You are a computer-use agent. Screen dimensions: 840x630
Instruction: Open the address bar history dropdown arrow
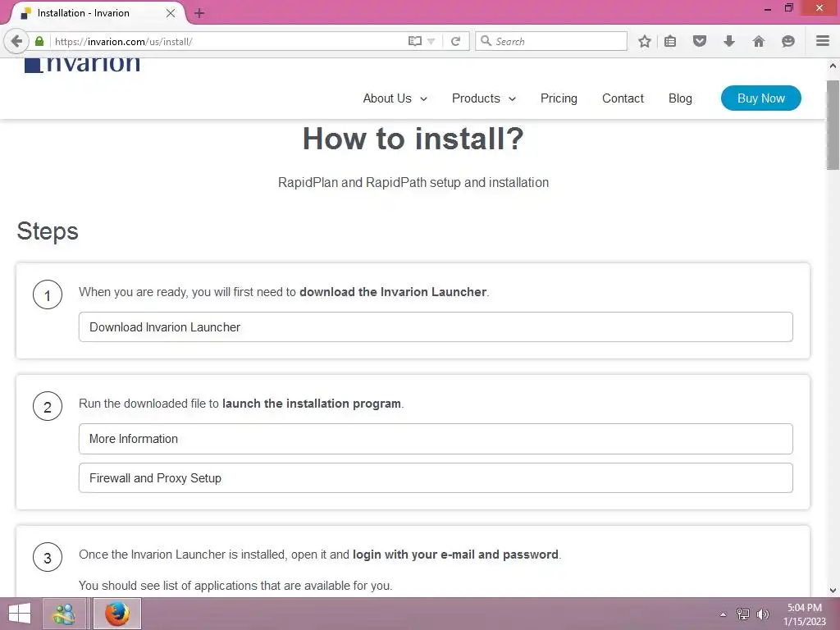(431, 41)
